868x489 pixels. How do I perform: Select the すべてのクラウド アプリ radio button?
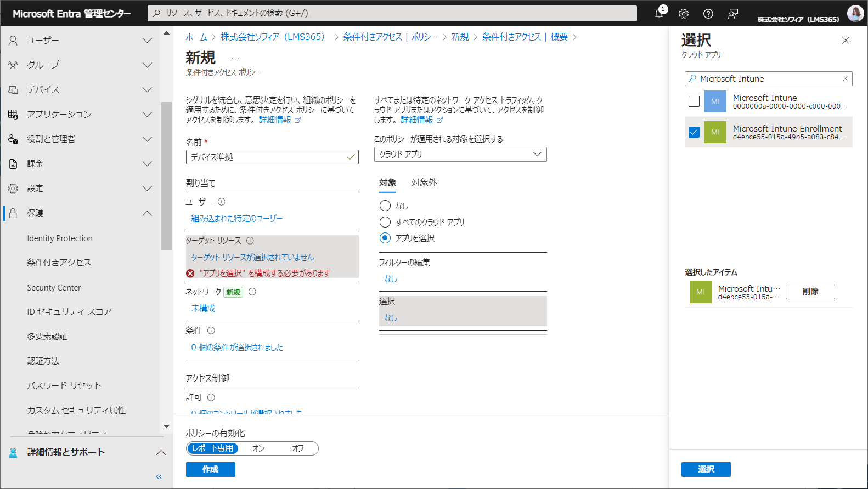(385, 222)
